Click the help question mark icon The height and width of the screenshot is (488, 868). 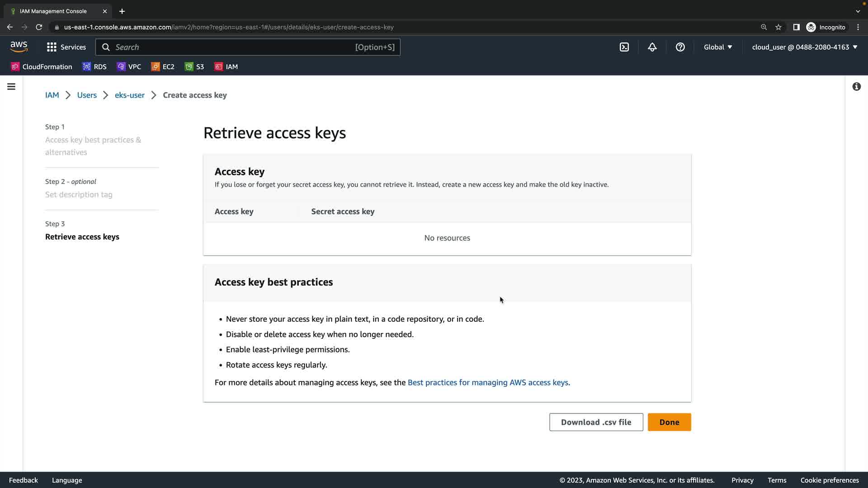[x=680, y=47]
